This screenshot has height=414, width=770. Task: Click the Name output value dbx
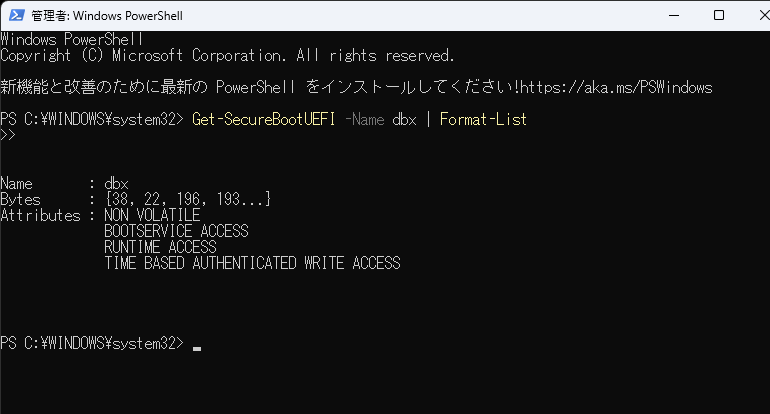[x=116, y=183]
